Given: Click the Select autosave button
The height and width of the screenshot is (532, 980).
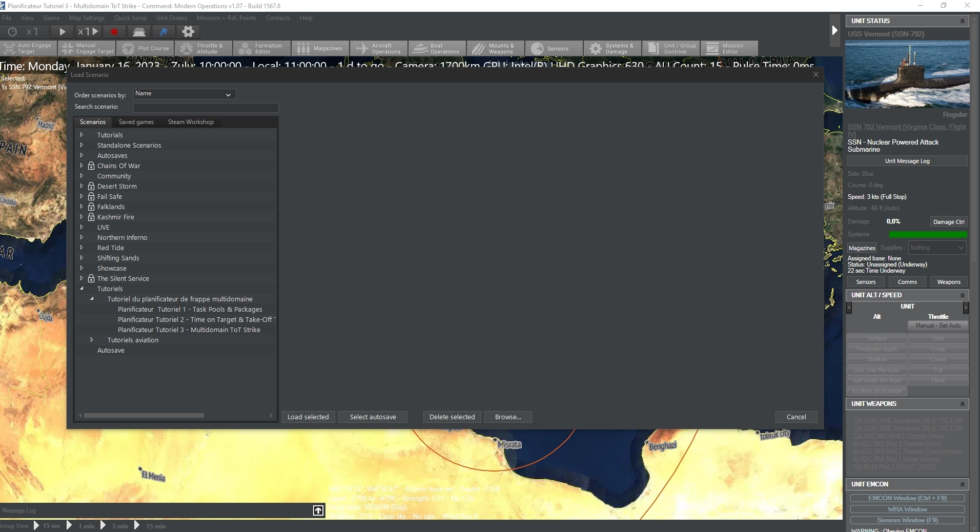Looking at the screenshot, I should [373, 417].
